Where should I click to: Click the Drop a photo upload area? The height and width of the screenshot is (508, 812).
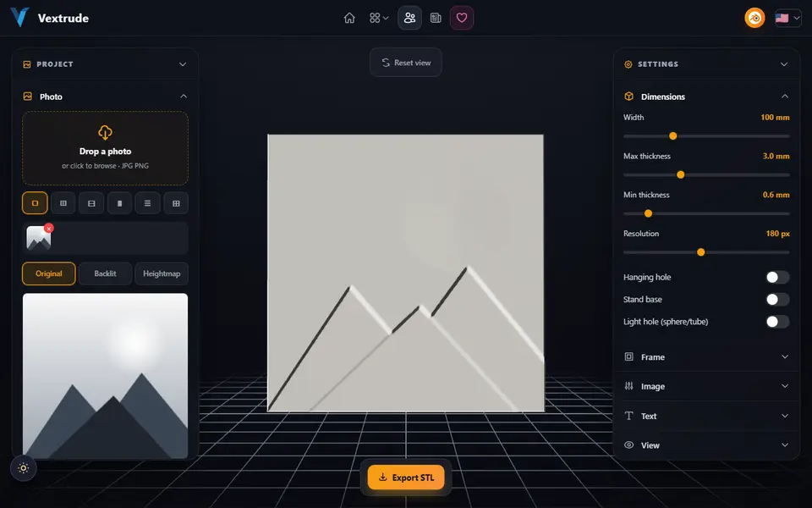click(105, 148)
